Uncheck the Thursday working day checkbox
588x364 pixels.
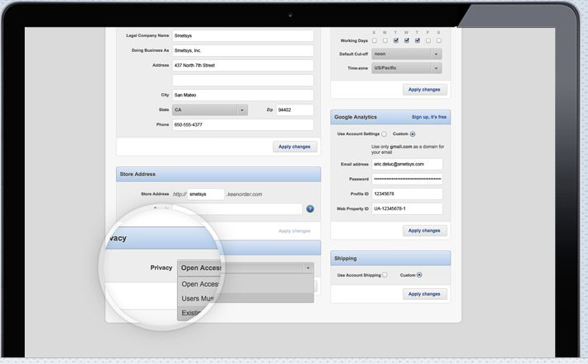click(x=418, y=40)
